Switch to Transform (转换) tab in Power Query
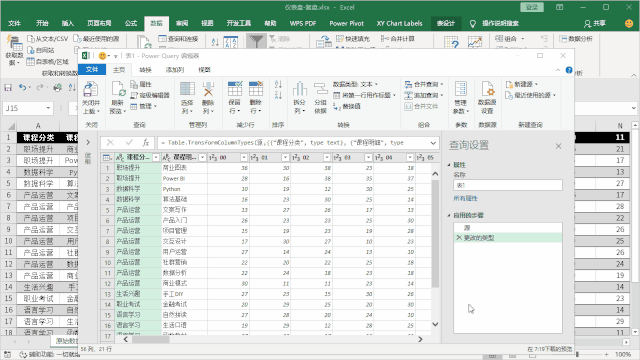The image size is (640, 360). click(x=145, y=70)
